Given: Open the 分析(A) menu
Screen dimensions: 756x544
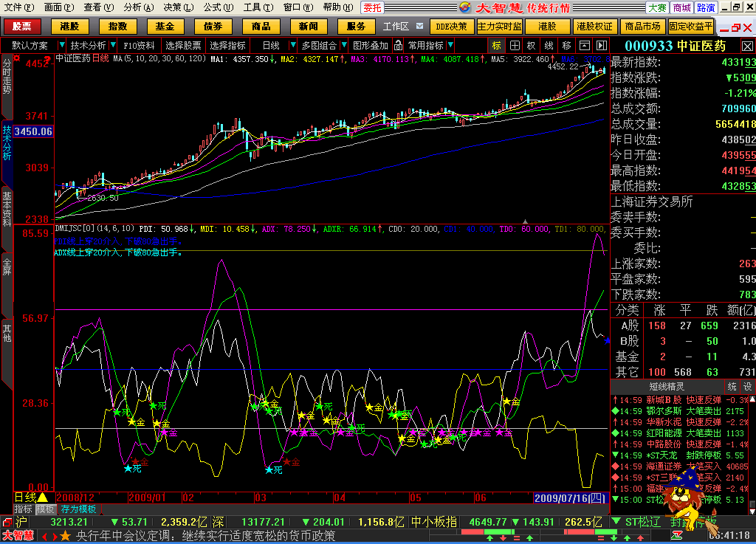Looking at the screenshot, I should click(138, 7).
